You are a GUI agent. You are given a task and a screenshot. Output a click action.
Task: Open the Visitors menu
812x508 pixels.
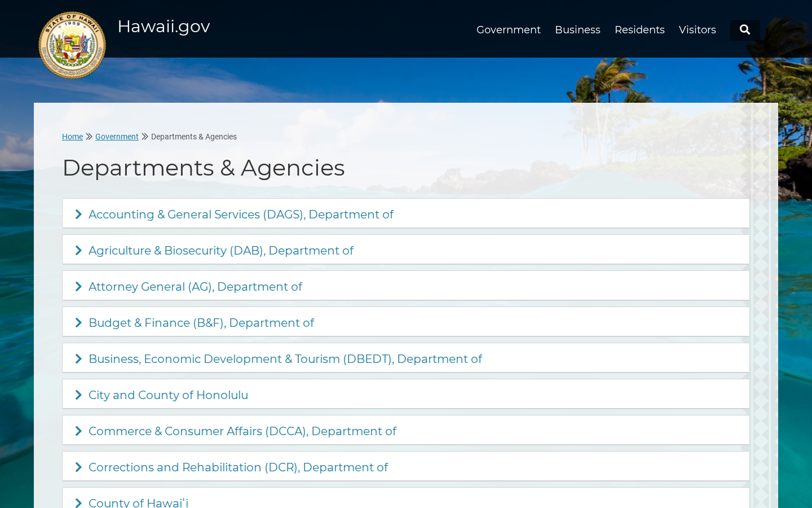tap(698, 30)
